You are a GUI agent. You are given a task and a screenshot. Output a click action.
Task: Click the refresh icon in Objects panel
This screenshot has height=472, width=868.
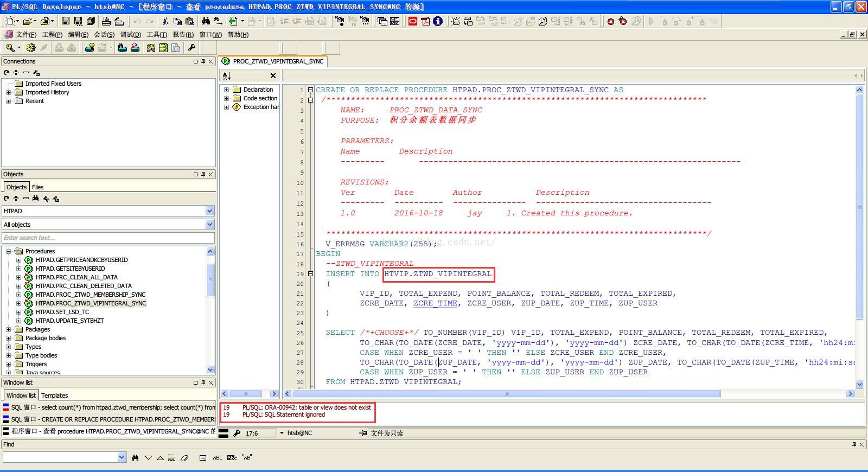point(7,199)
